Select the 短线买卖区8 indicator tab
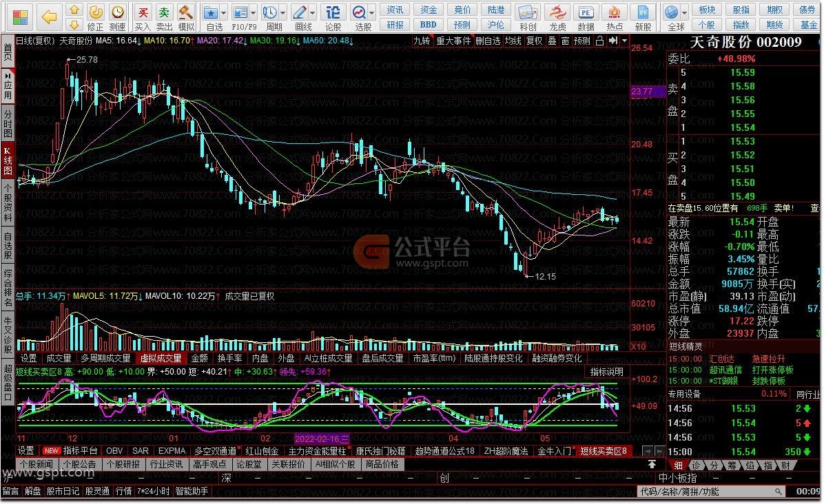The width and height of the screenshot is (824, 504). (604, 450)
